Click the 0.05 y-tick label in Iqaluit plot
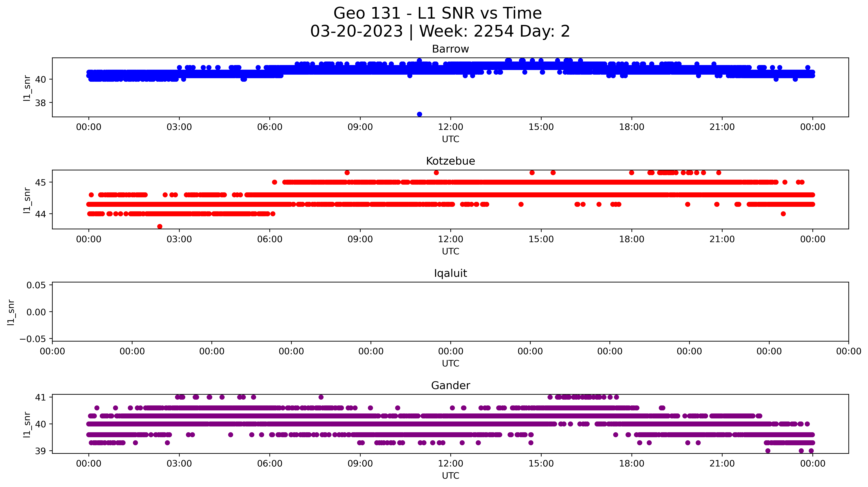The image size is (868, 487). click(36, 285)
